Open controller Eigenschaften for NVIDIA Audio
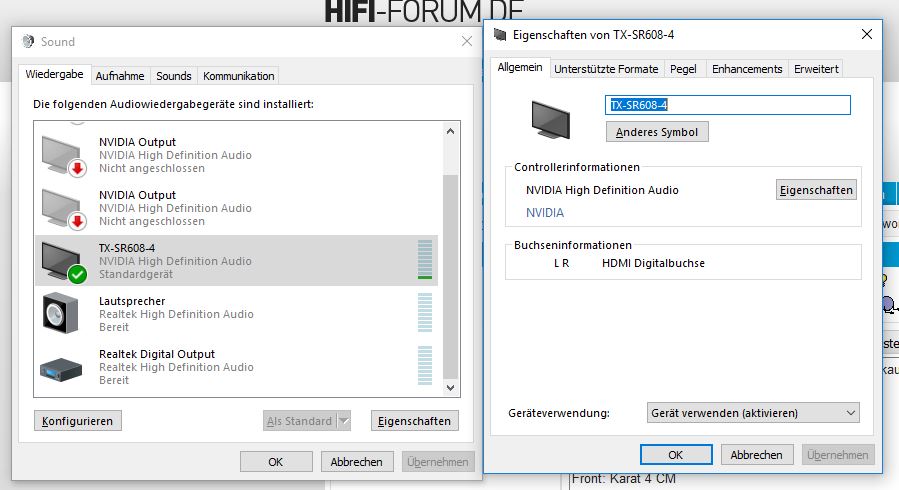899x490 pixels. click(816, 190)
